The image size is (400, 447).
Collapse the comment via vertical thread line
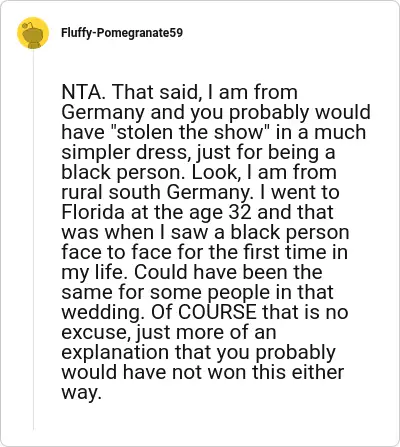[33, 240]
